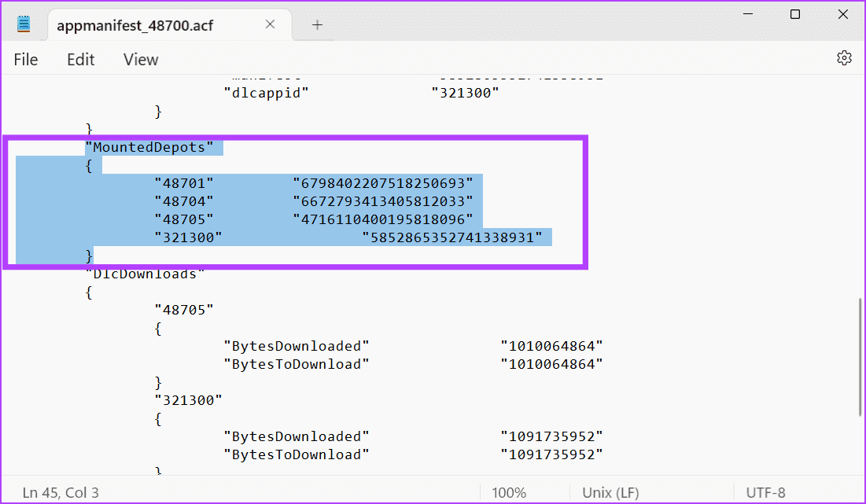Click "BytesToDownload" with value 1010064864
Viewport: 866px width, 504px height.
pos(297,364)
